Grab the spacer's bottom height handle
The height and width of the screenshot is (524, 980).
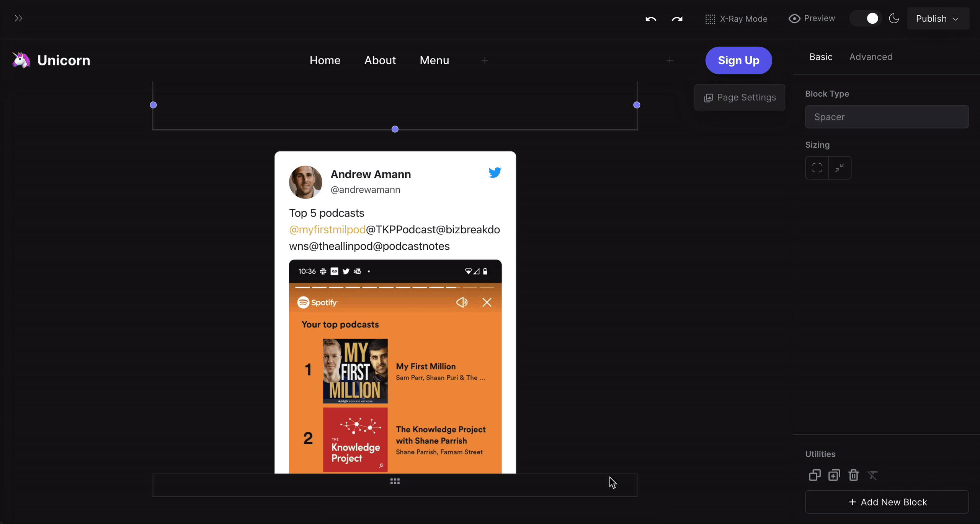tap(395, 129)
